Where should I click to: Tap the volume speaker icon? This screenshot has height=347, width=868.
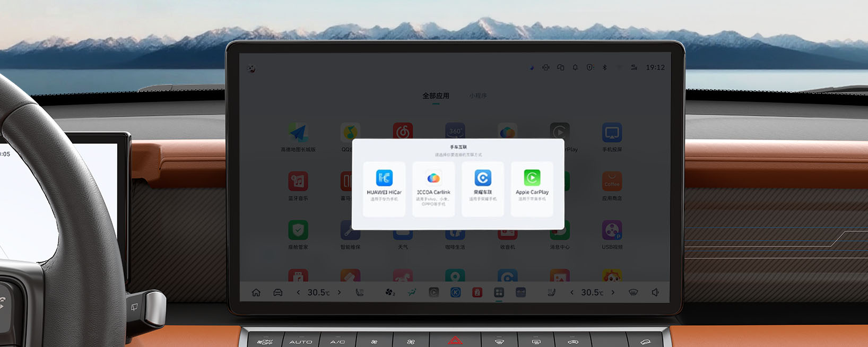[655, 292]
